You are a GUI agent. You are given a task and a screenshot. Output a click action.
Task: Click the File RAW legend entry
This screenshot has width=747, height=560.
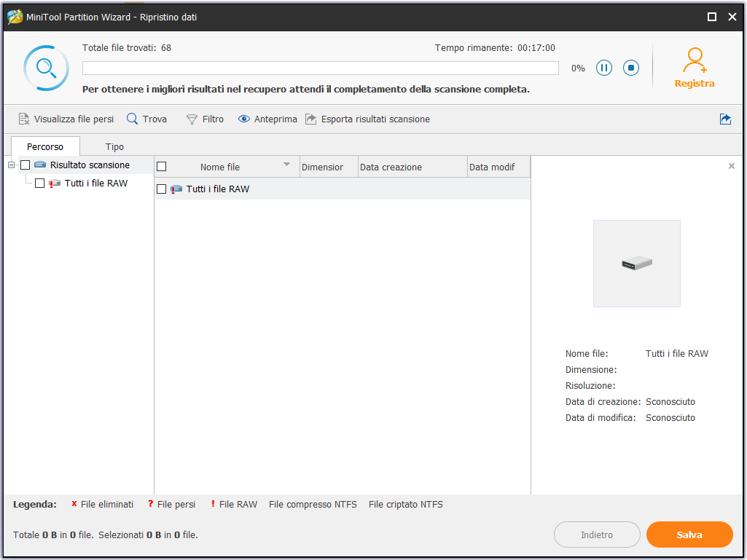point(234,504)
